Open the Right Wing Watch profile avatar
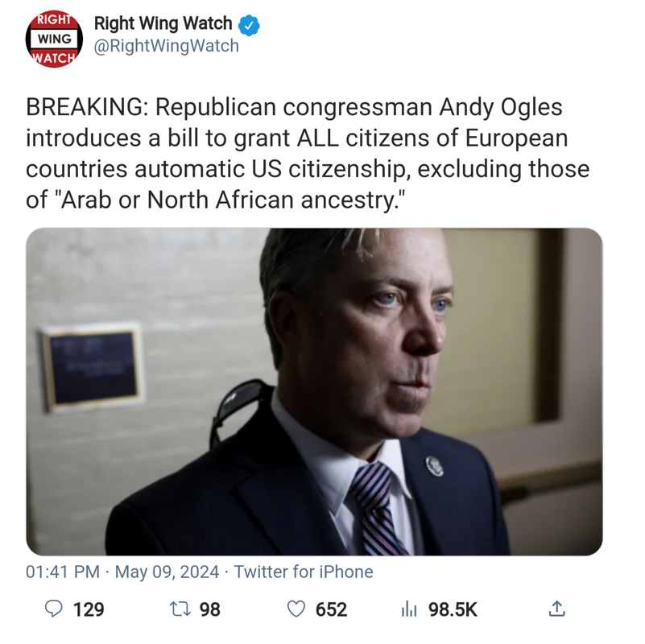 pyautogui.click(x=54, y=39)
